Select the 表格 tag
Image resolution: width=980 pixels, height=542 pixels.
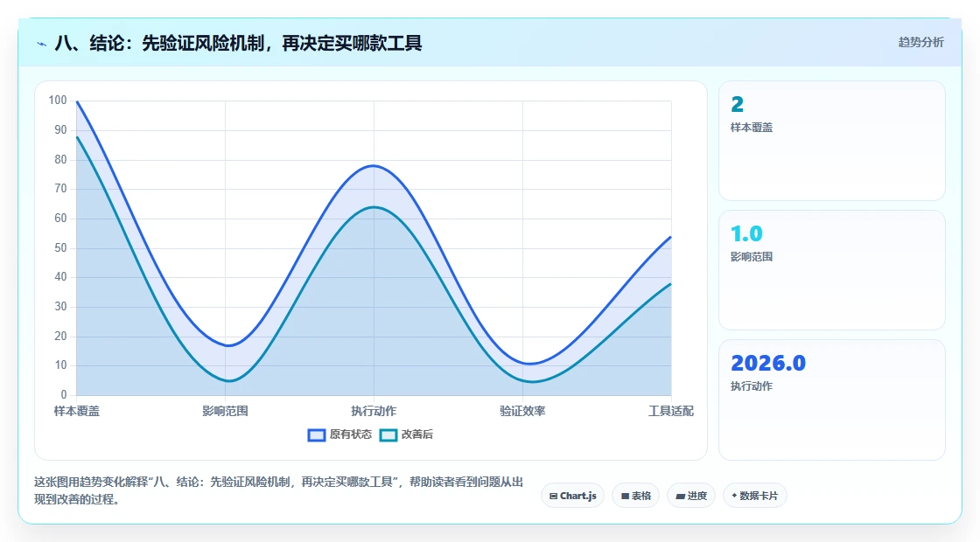635,496
